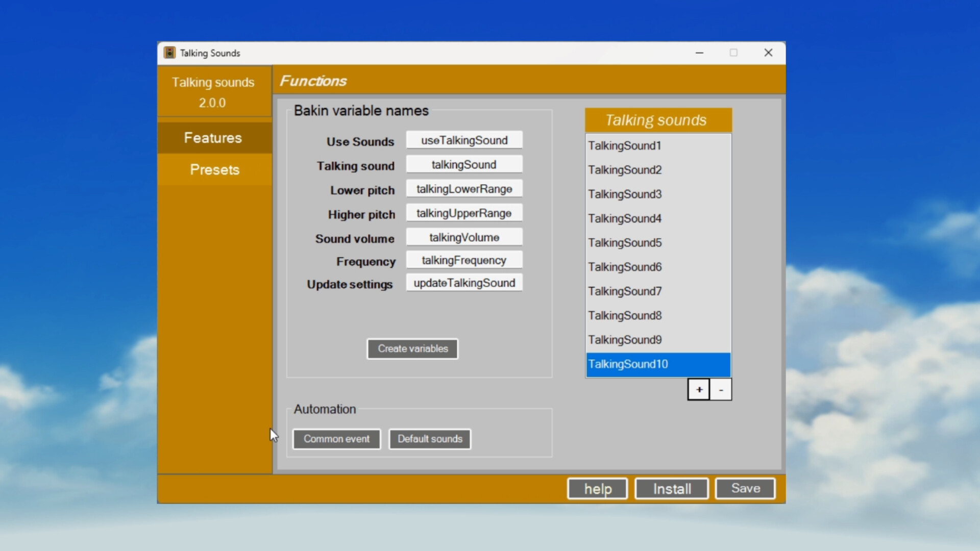Select TalkingSound5 in the list
This screenshot has width=980, height=551.
[624, 242]
